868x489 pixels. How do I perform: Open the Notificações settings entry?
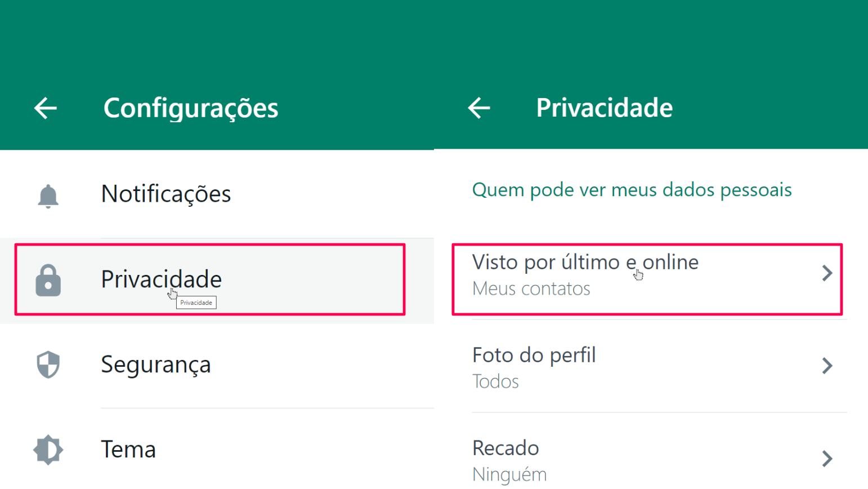tap(165, 194)
